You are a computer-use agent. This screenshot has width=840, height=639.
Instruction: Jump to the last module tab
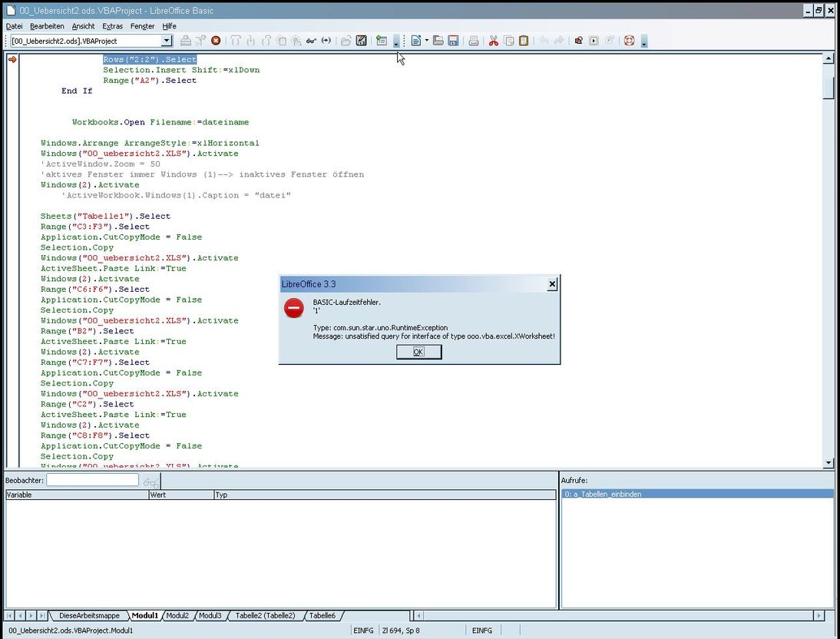pos(42,615)
